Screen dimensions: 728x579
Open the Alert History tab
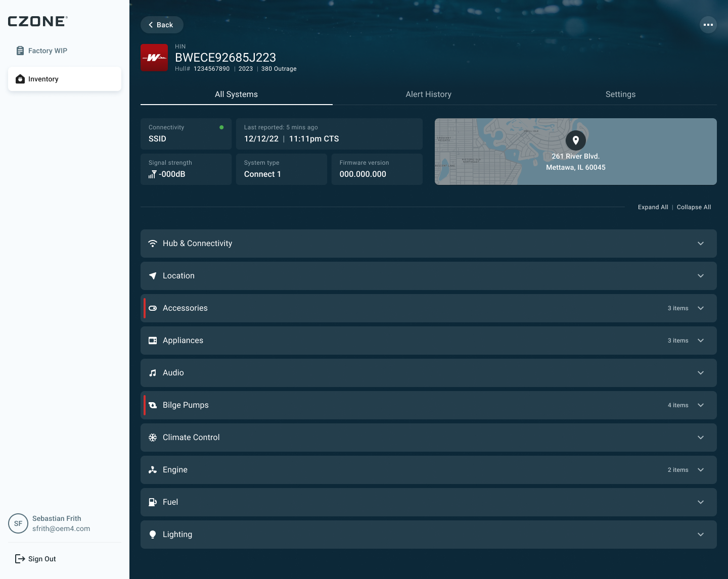coord(429,94)
